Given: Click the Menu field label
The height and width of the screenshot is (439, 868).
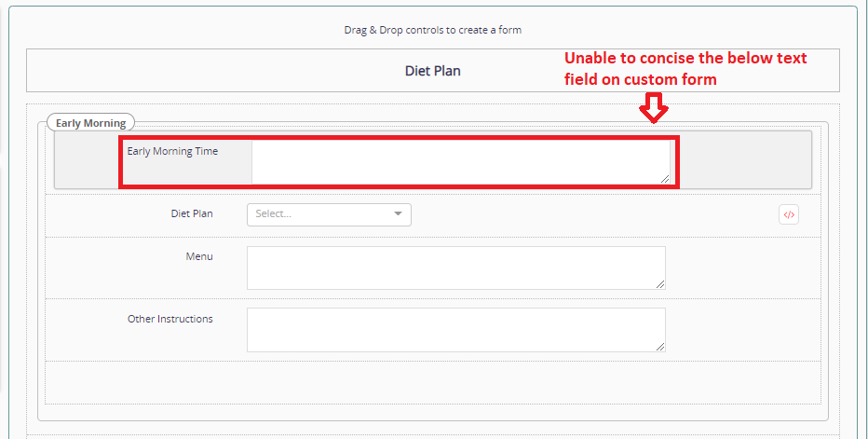Looking at the screenshot, I should pyautogui.click(x=199, y=256).
